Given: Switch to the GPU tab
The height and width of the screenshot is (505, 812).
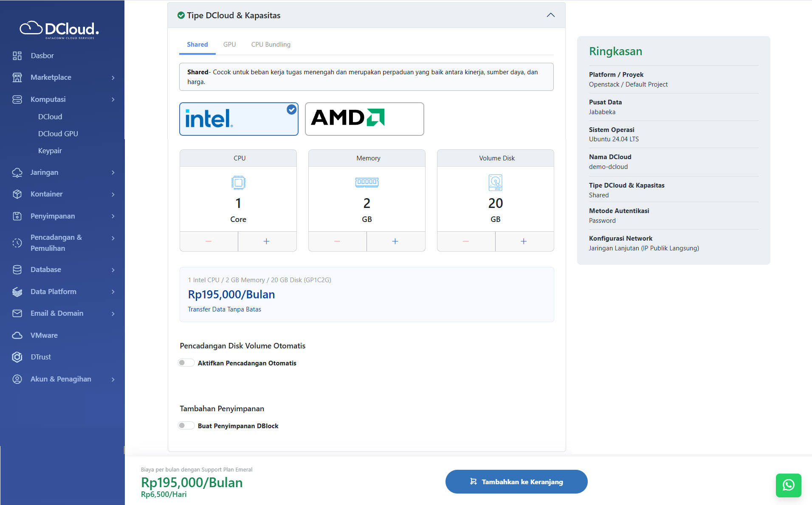Looking at the screenshot, I should pos(229,45).
